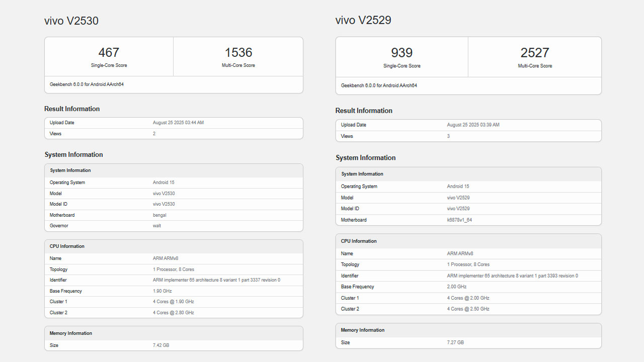The image size is (644, 362).
Task: Click the Governor row label
Action: point(59,226)
